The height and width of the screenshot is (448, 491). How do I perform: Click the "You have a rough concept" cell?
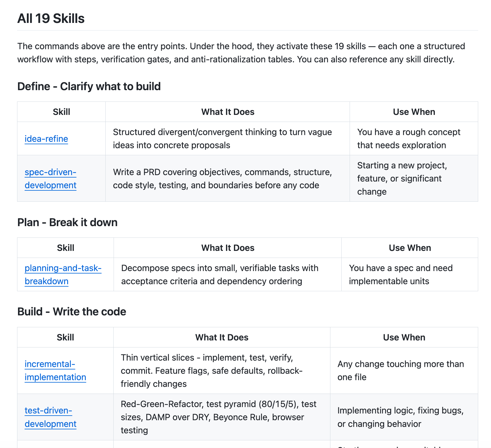click(409, 139)
